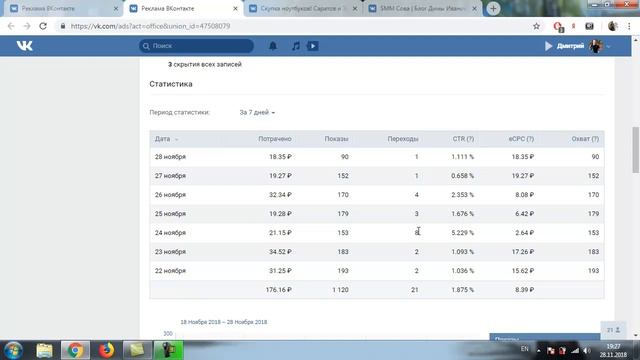This screenshot has width=640, height=360.
Task: Sort the table by the date column header
Action: click(162, 139)
